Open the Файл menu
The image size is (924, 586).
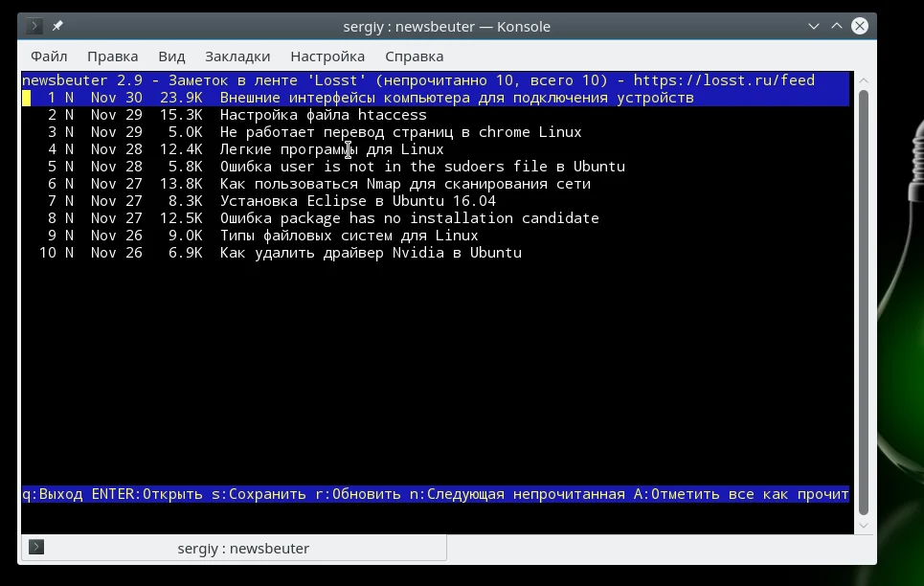pos(49,56)
